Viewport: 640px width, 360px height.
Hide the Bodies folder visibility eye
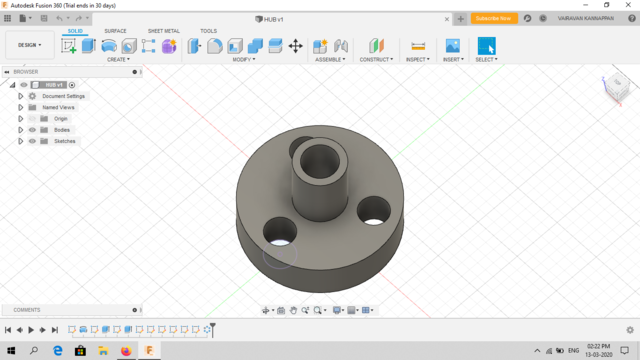pos(32,130)
